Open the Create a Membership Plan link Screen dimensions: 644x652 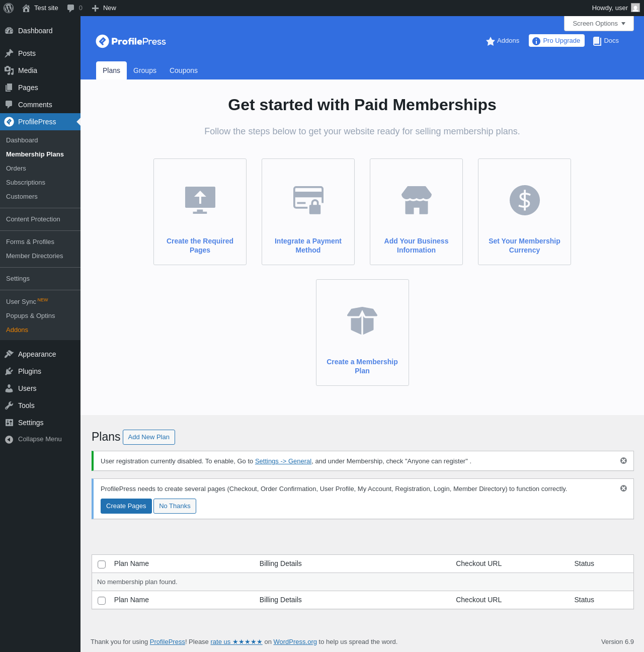point(362,366)
